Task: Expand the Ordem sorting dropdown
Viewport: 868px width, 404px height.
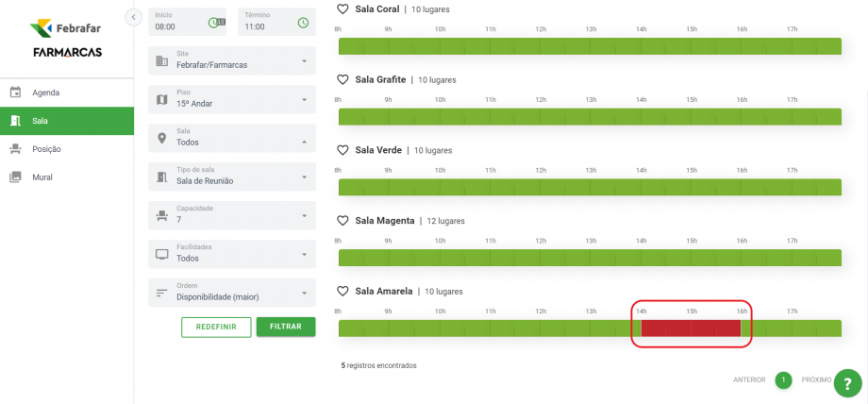Action: (x=232, y=293)
